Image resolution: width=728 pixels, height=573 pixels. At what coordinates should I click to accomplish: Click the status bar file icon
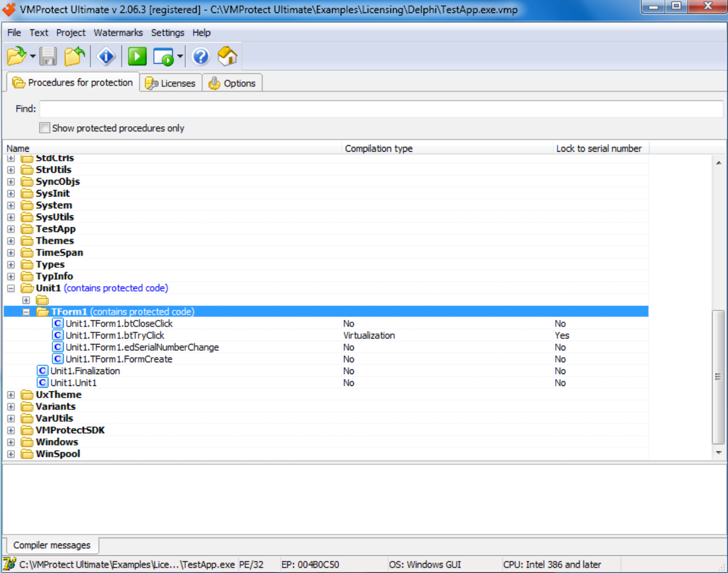pyautogui.click(x=10, y=564)
